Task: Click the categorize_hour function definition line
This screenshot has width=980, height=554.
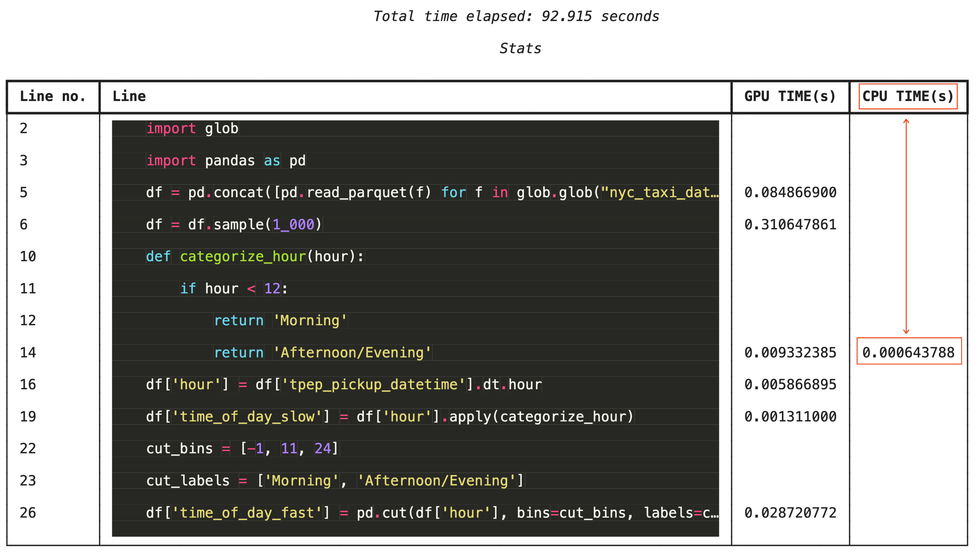Action: tap(254, 256)
